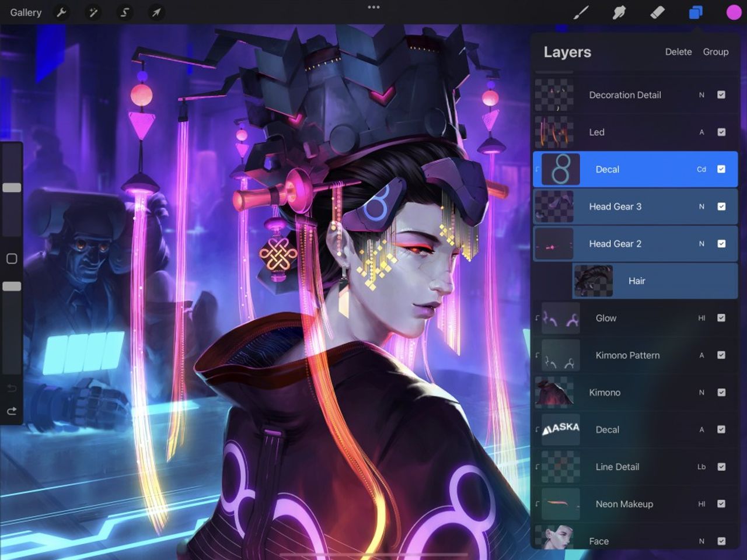The image size is (747, 560).
Task: Open the Kimono layer's N blend mode
Action: [x=701, y=393]
